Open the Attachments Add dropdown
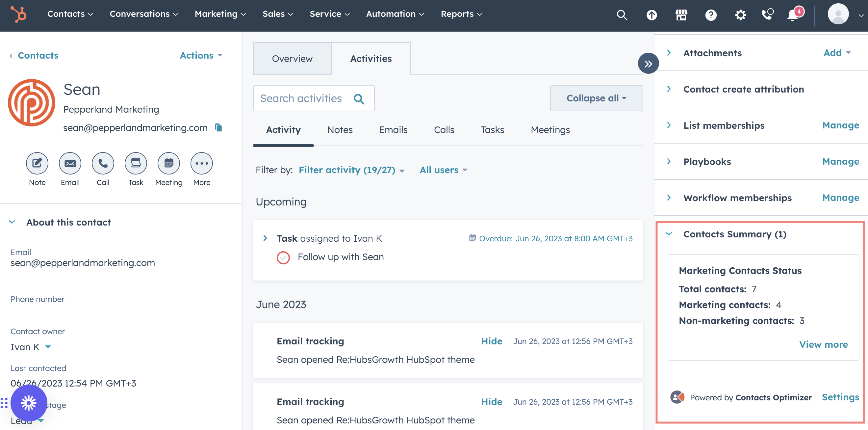 837,53
